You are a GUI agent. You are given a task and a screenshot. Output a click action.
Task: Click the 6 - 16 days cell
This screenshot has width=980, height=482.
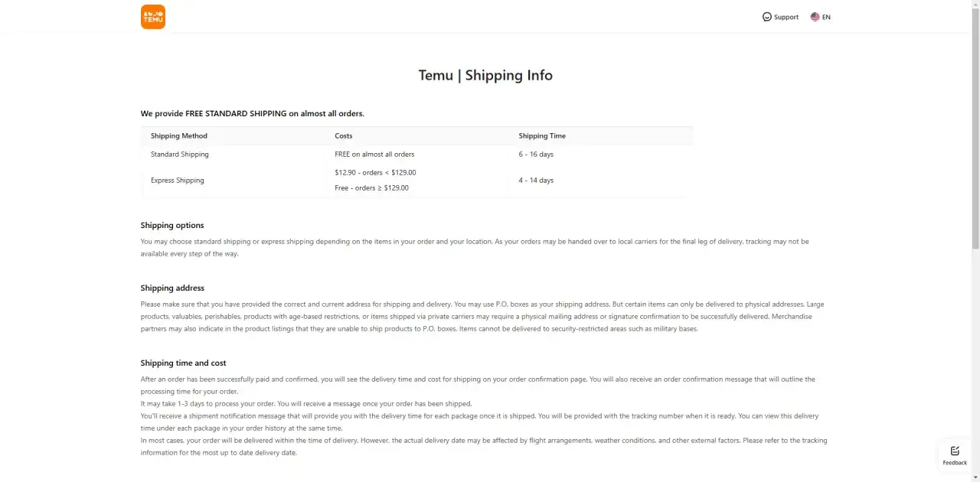pos(536,155)
